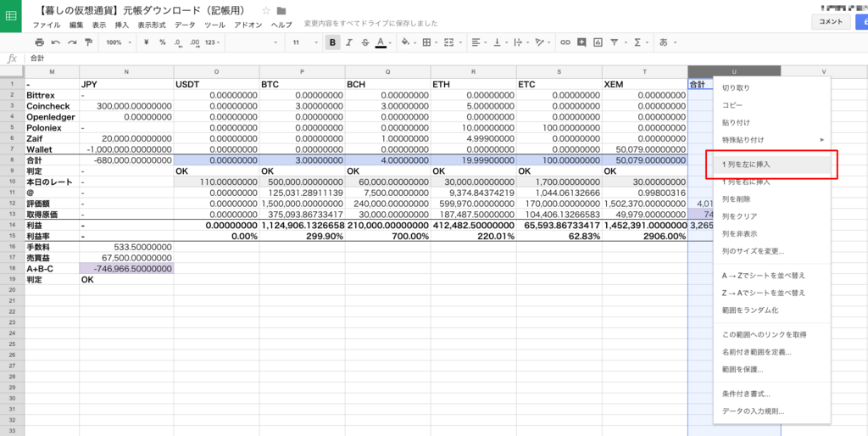
Task: Expand 特殊貼り付け submenu
Action: coord(772,140)
